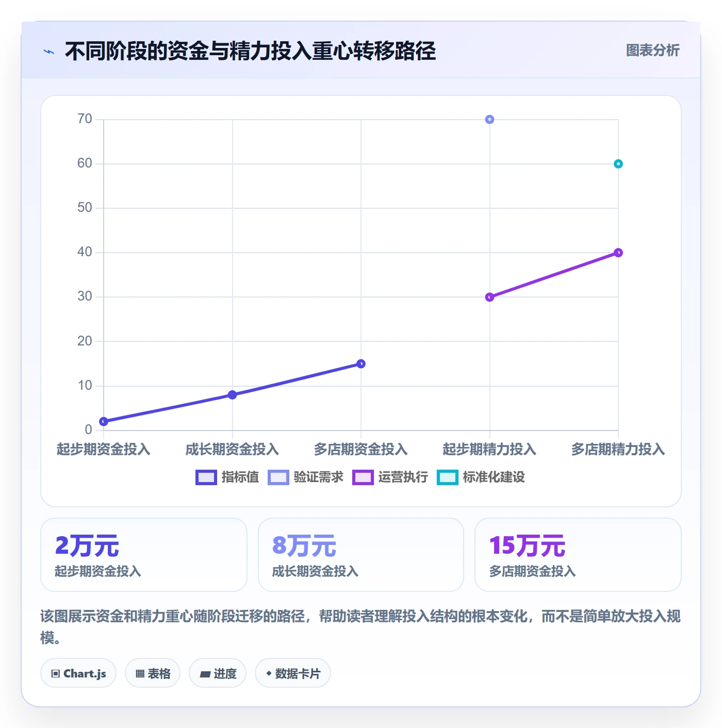The height and width of the screenshot is (728, 722).
Task: Click the y-axis value 70
Action: click(85, 119)
